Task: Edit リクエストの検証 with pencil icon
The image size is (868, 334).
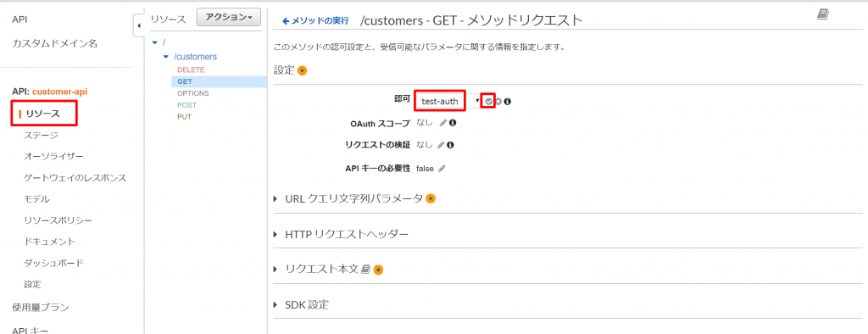Action: 441,145
